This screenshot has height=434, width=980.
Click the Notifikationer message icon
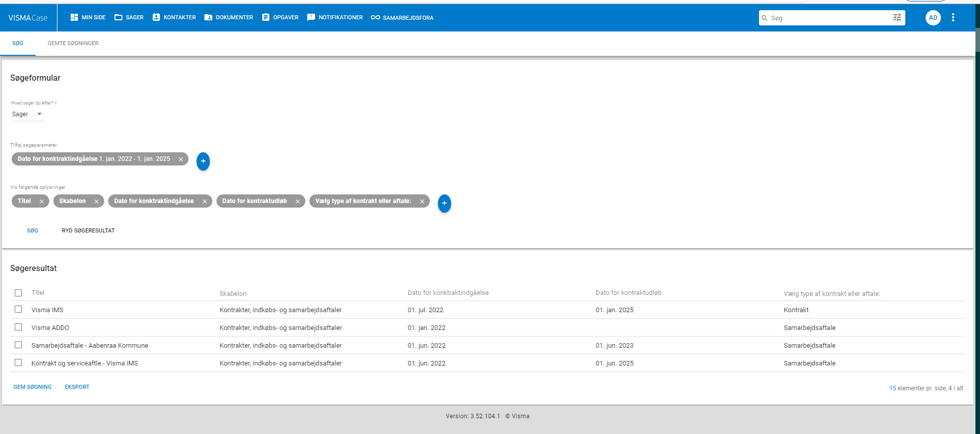click(x=311, y=17)
